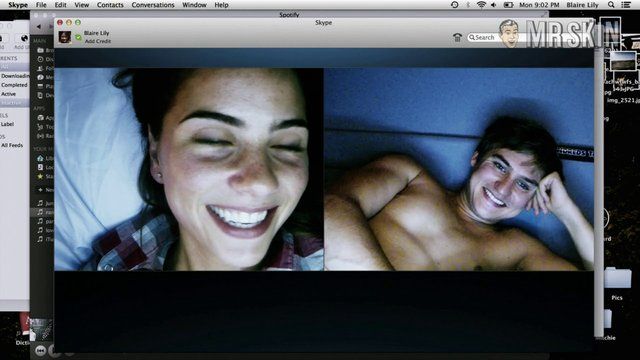This screenshot has width=640, height=360.
Task: Open Spotlight search magnifier
Action: (x=611, y=5)
